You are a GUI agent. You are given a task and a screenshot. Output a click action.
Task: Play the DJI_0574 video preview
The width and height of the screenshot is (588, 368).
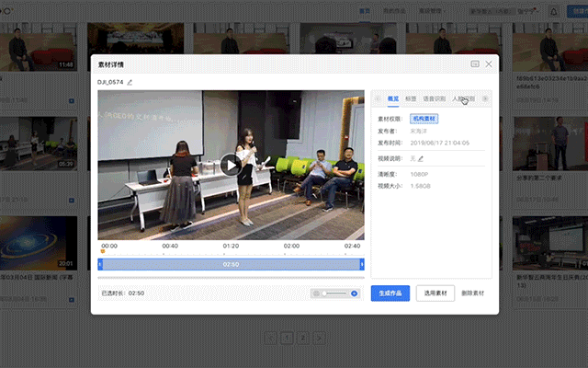pyautogui.click(x=231, y=165)
